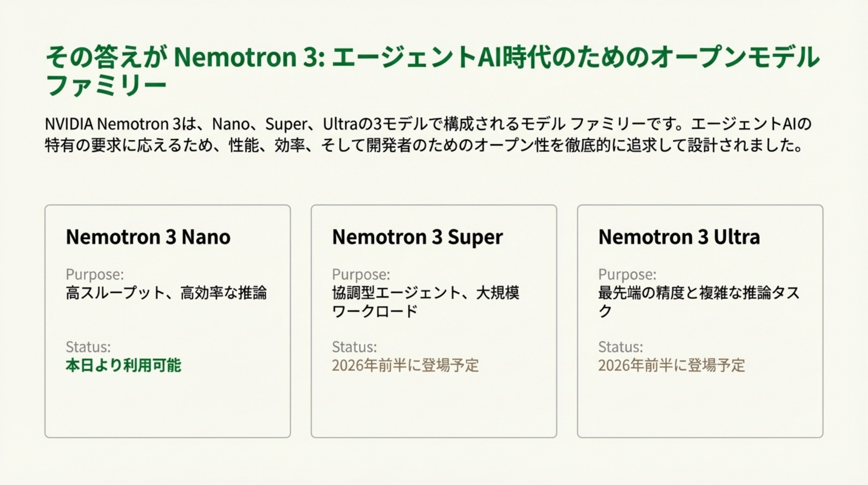Click the green 本日より利用可能 status text
This screenshot has width=868, height=485.
click(x=123, y=365)
